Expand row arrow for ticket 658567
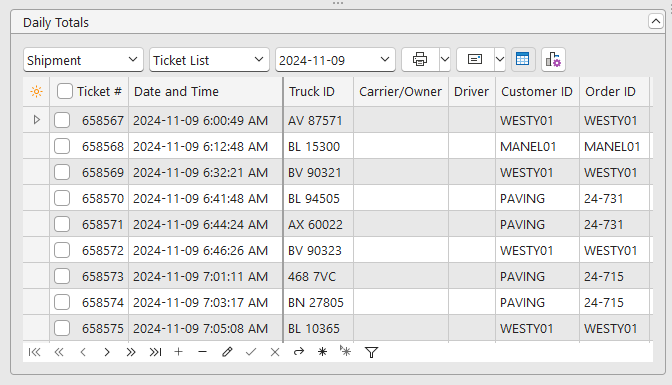The width and height of the screenshot is (672, 385). [x=36, y=120]
